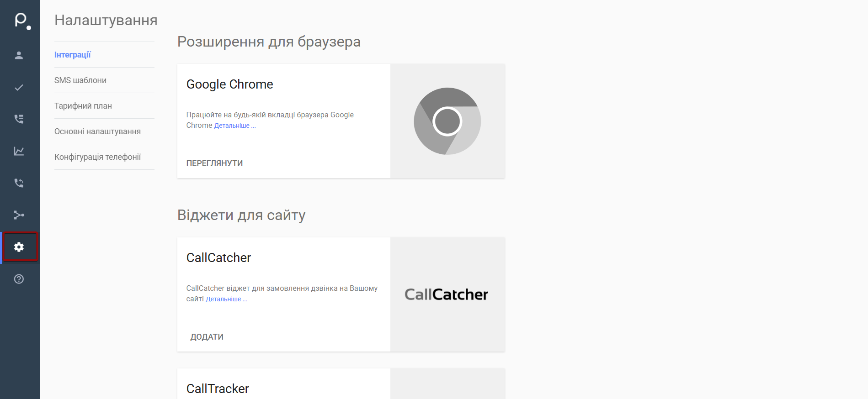868x399 pixels.
Task: Open the tasks checkmark icon
Action: [19, 87]
